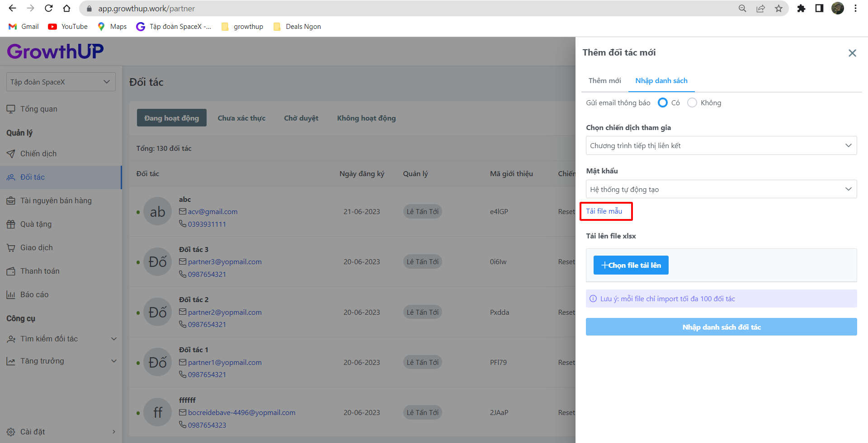
Task: Open the browser extensions puzzle icon
Action: tap(801, 9)
